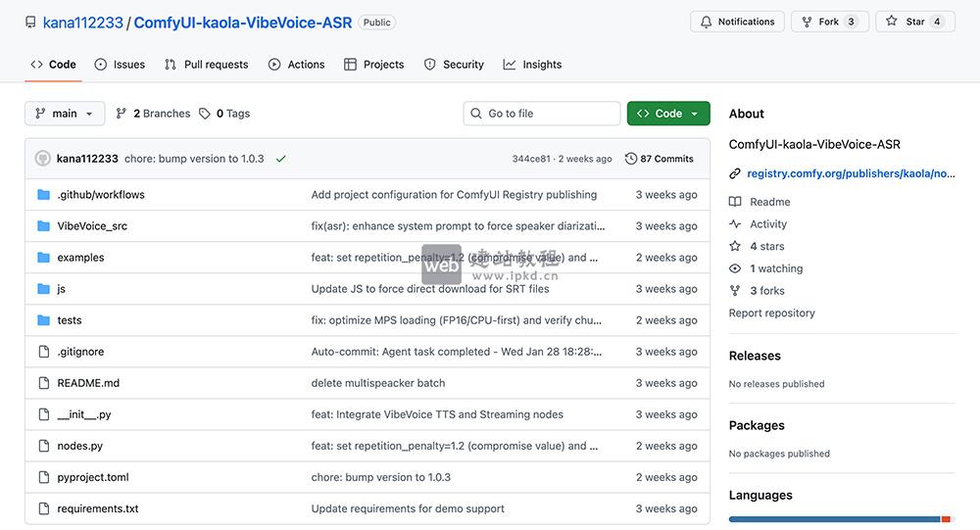Open the registry.comfy.org publishers link
The image size is (980, 530).
(851, 173)
